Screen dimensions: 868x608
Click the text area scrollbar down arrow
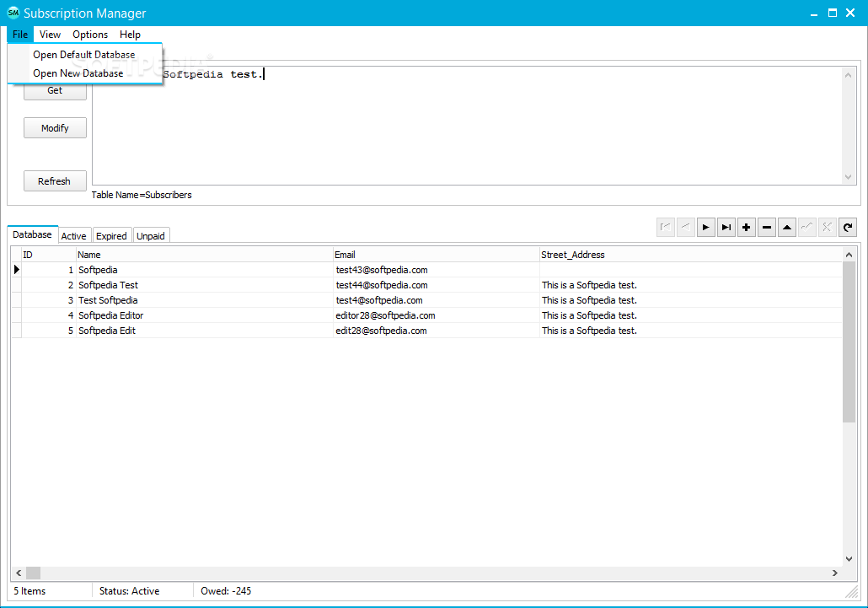point(848,177)
